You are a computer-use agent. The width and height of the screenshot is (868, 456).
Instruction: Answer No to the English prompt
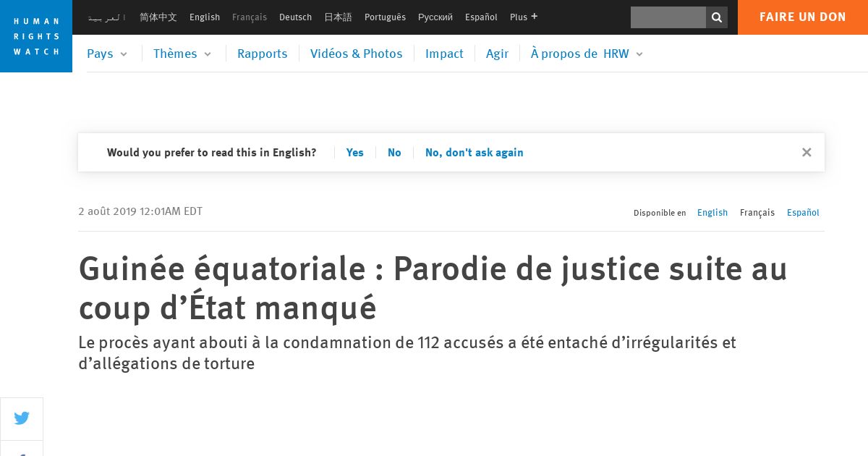tap(394, 153)
